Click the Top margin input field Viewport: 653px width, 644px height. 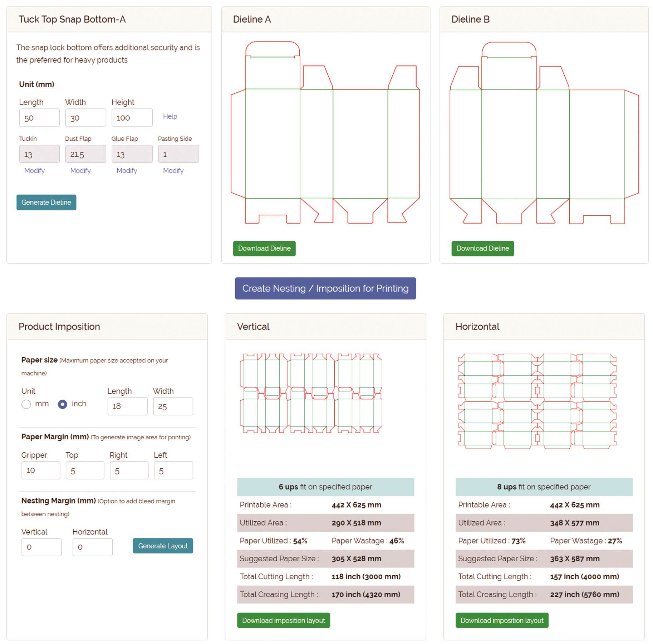85,470
